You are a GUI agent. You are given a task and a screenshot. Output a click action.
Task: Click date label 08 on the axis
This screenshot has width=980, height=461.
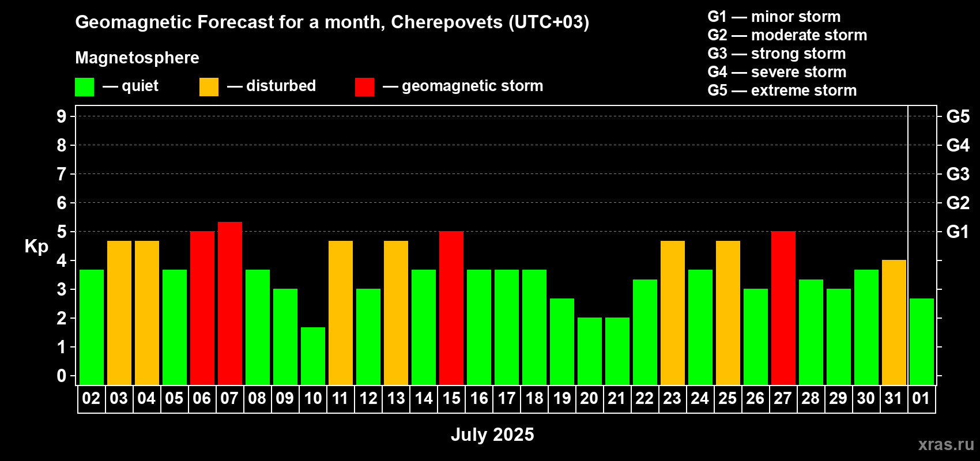coord(257,399)
